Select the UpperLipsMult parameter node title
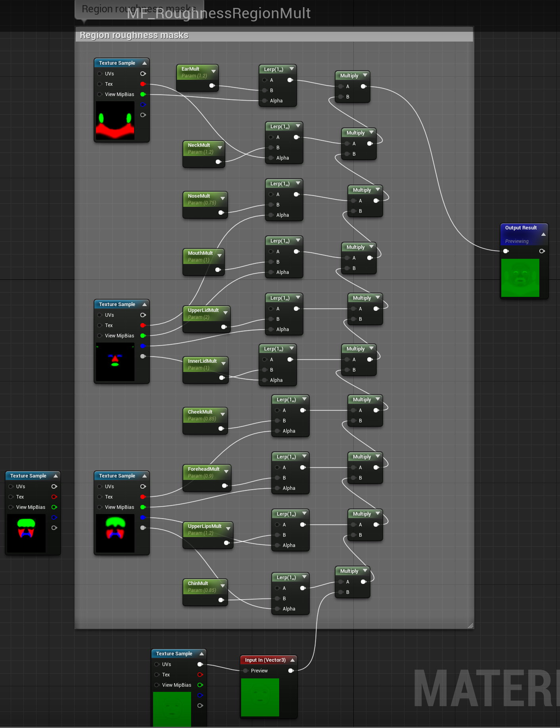This screenshot has width=560, height=728. (x=205, y=526)
